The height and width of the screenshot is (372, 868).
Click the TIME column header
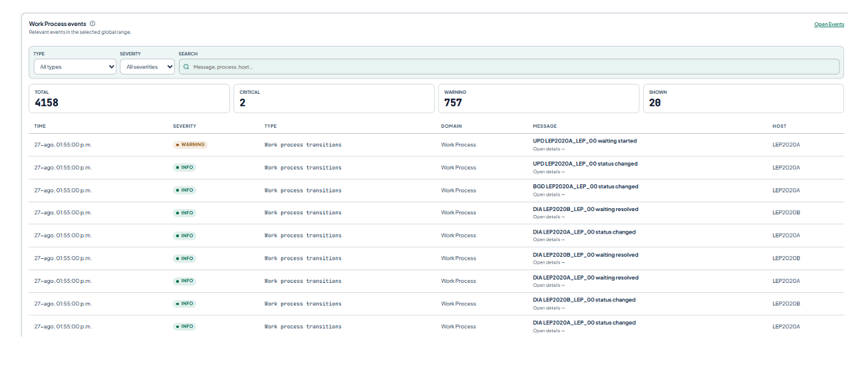[40, 126]
